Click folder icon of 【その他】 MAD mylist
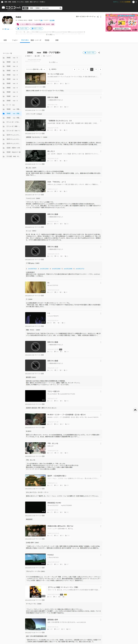The image size is (138, 644). point(4,156)
